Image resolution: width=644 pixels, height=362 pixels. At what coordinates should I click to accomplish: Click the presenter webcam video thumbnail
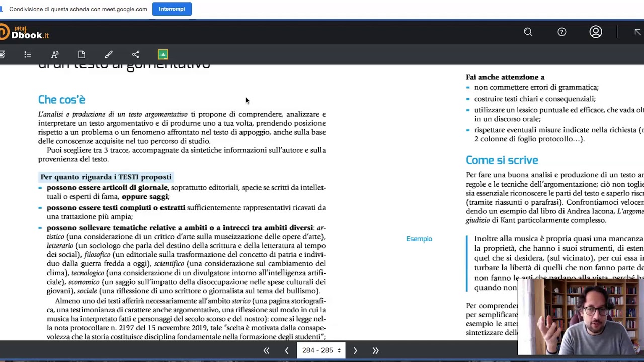tap(580, 317)
